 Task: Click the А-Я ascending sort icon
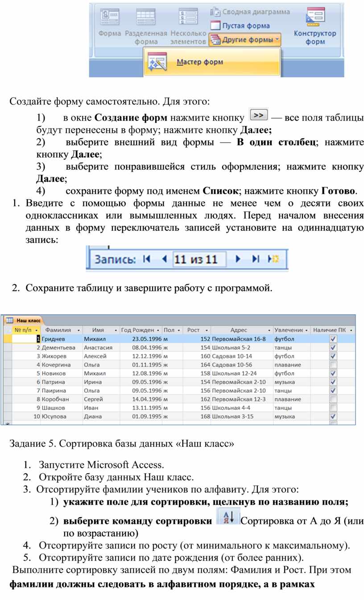pos(227,517)
